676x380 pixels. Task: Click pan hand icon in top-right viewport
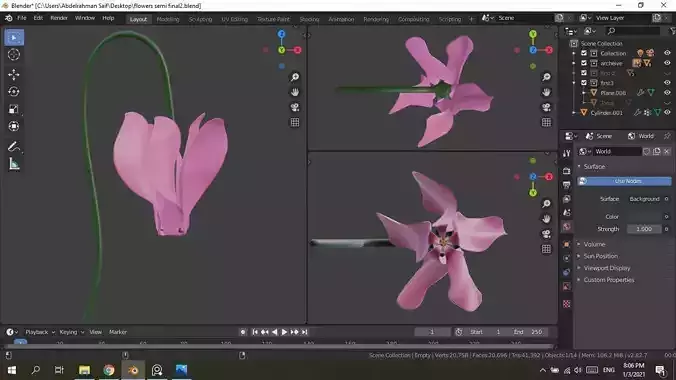tap(546, 92)
